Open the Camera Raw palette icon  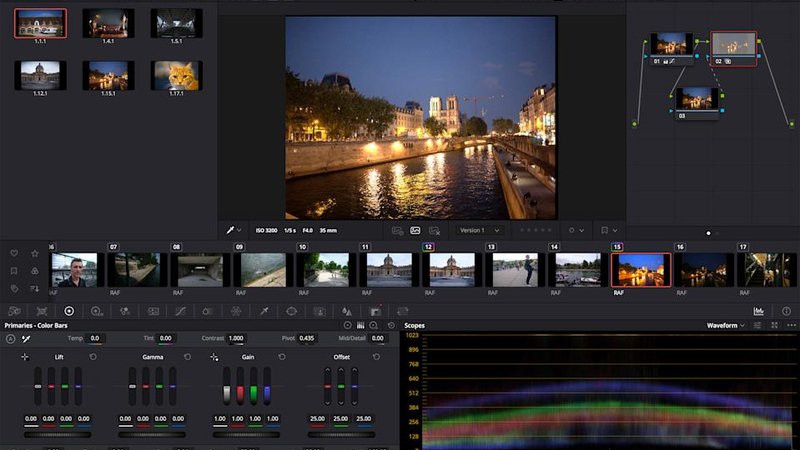coord(15,311)
